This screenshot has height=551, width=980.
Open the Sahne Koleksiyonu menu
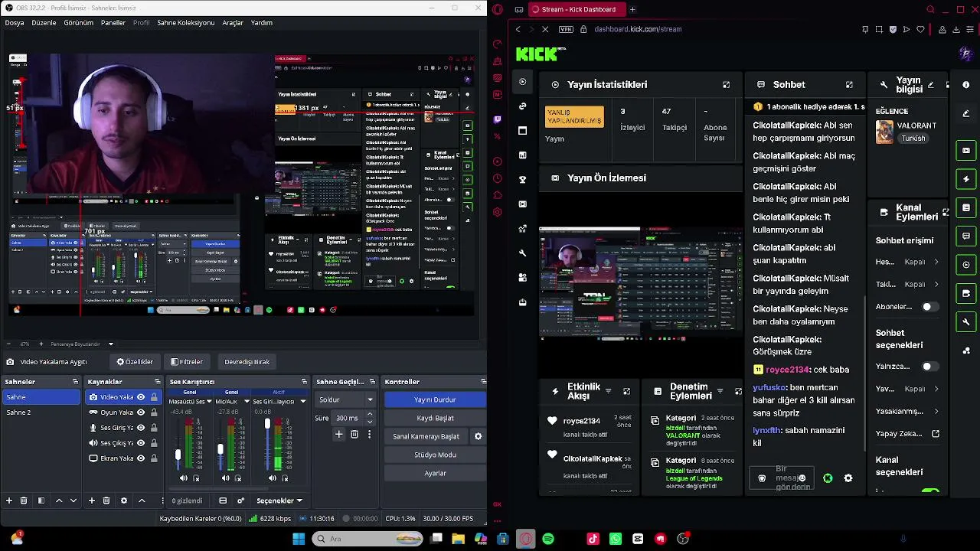(x=185, y=23)
